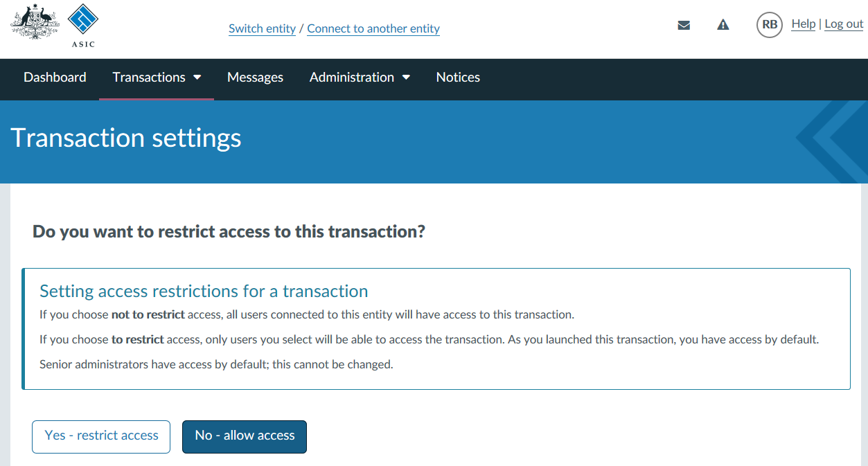
Task: Click the warning triangle alert icon
Action: pos(723,25)
